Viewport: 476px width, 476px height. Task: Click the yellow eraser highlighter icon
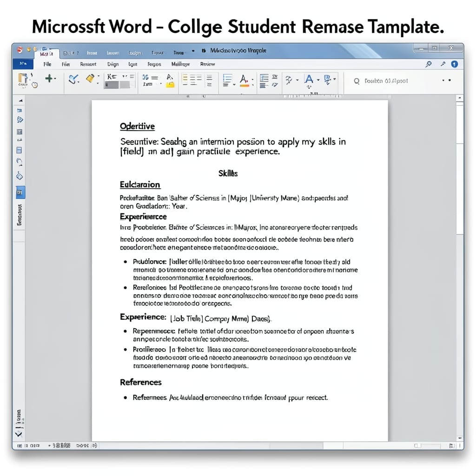(x=90, y=78)
